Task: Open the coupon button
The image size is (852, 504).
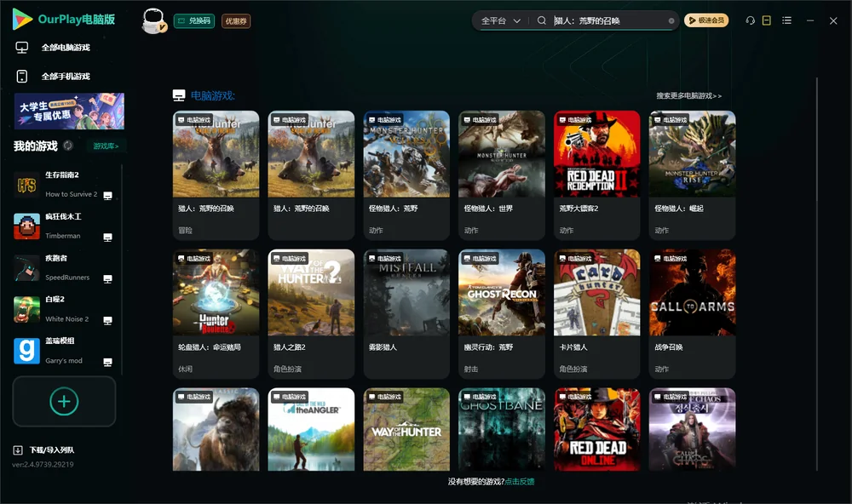Action: (x=236, y=20)
